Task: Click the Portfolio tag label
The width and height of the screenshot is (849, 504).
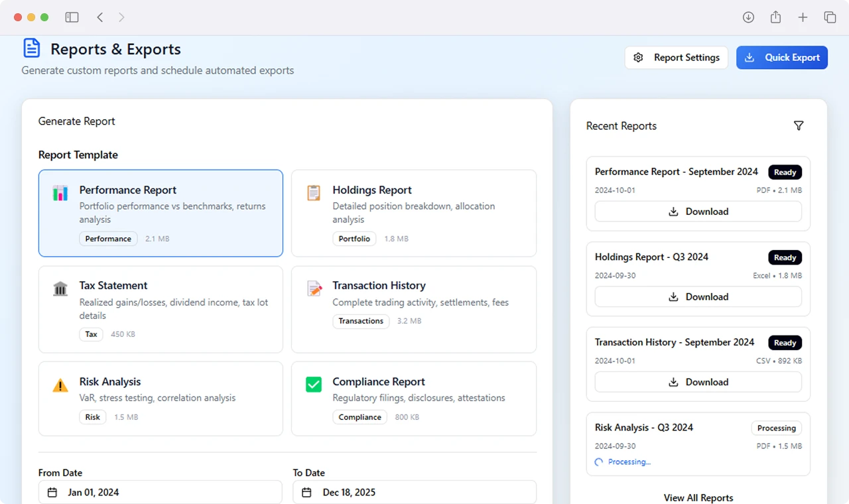Action: (x=354, y=239)
